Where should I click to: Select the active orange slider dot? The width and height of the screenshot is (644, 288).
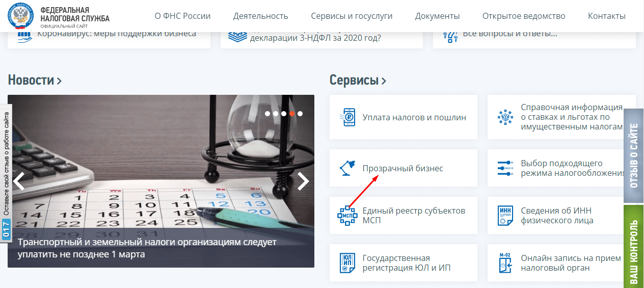point(292,114)
